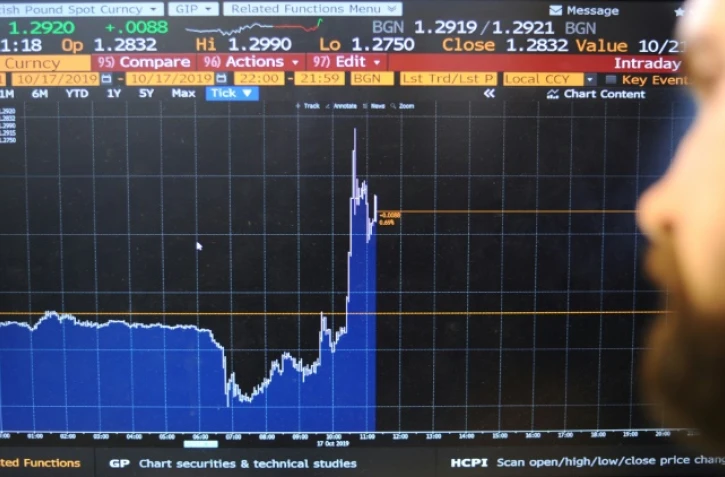This screenshot has height=477, width=725.
Task: Click the last price 1.2920
Action: pos(41,28)
